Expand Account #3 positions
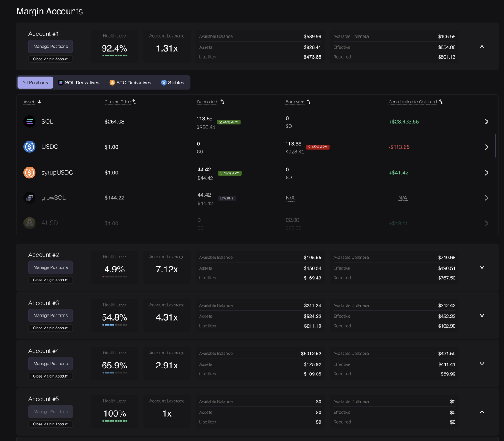Image resolution: width=504 pixels, height=441 pixels. (x=482, y=316)
